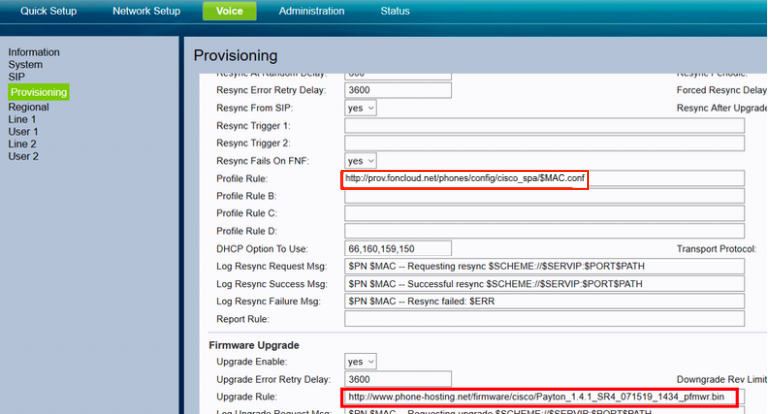Click the Profile Rule label

point(242,178)
